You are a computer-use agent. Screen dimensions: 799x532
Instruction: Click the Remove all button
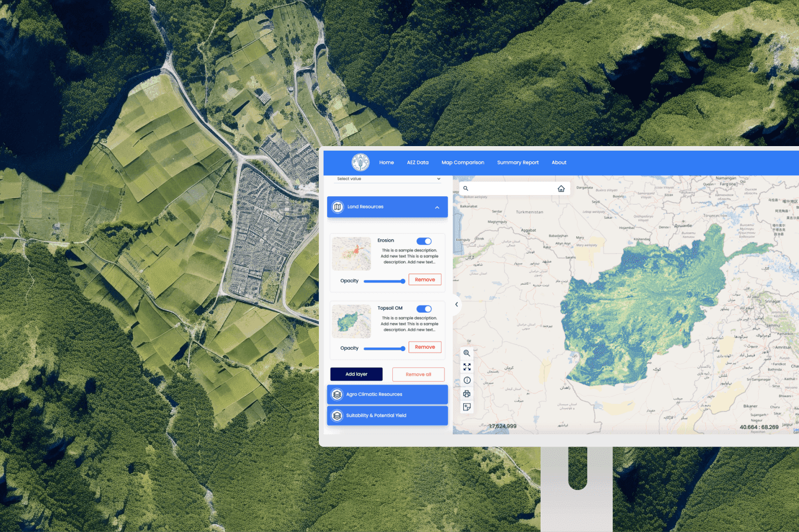click(418, 374)
